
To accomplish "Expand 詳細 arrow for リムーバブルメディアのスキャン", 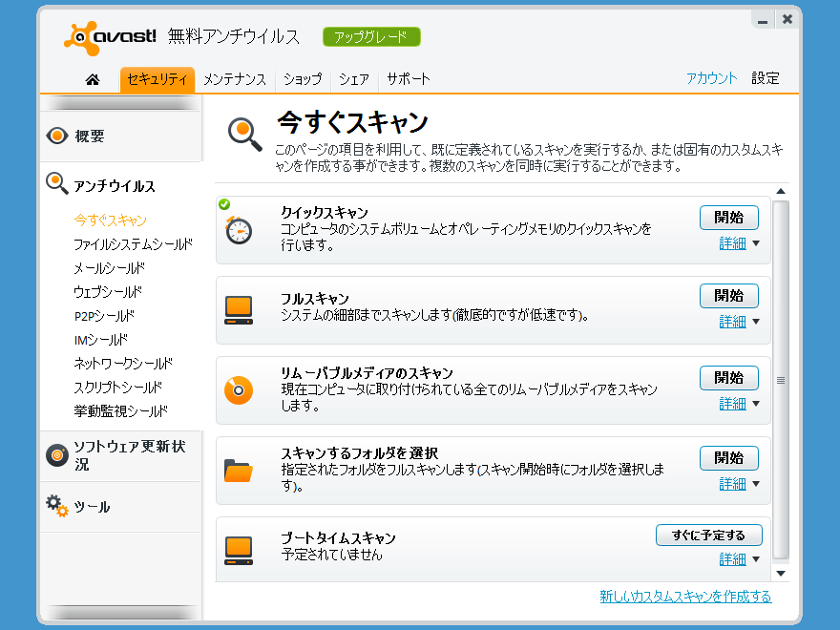I will (756, 404).
